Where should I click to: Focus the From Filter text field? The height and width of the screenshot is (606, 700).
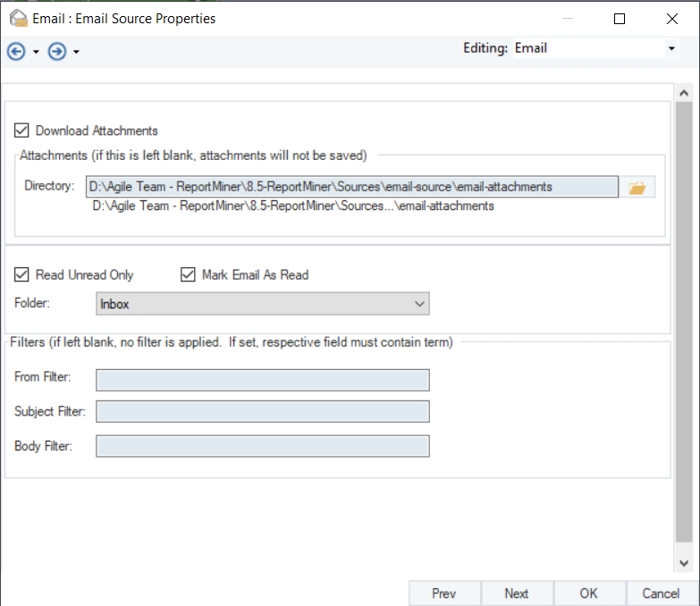[x=263, y=381]
